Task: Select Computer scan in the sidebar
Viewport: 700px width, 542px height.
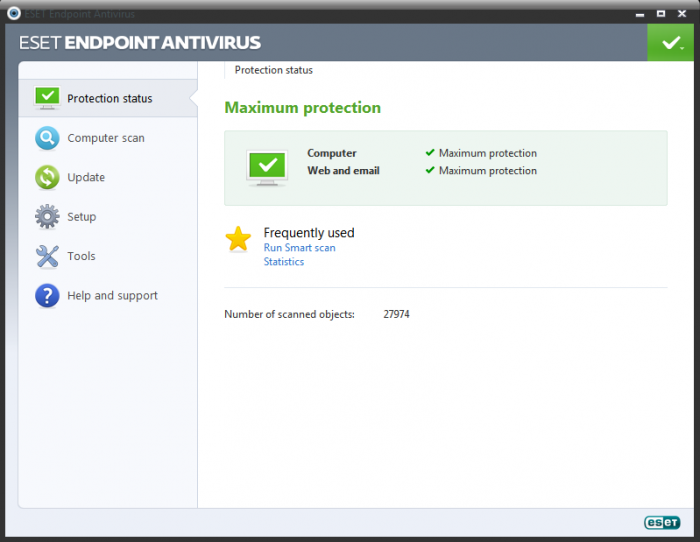Action: pyautogui.click(x=106, y=138)
